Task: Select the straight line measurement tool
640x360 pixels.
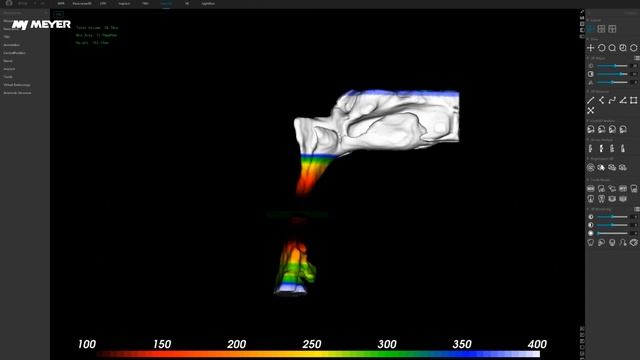Action: click(x=591, y=100)
